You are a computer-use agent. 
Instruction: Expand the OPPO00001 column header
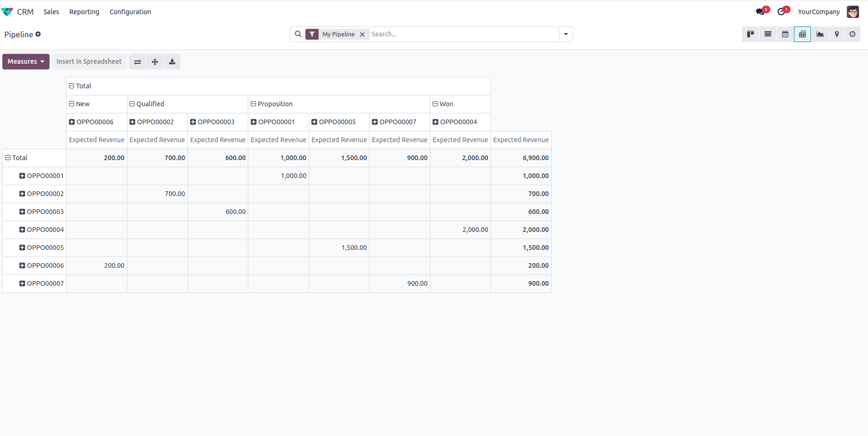click(x=278, y=122)
